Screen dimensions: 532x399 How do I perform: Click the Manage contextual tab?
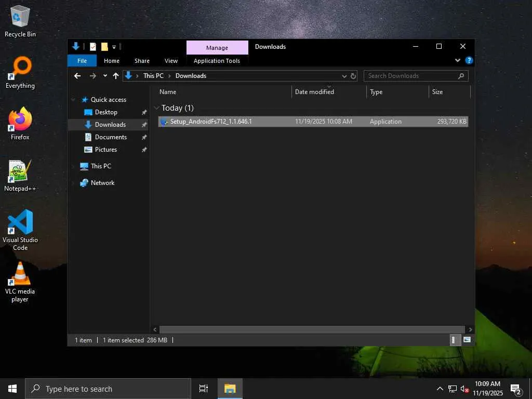point(217,48)
